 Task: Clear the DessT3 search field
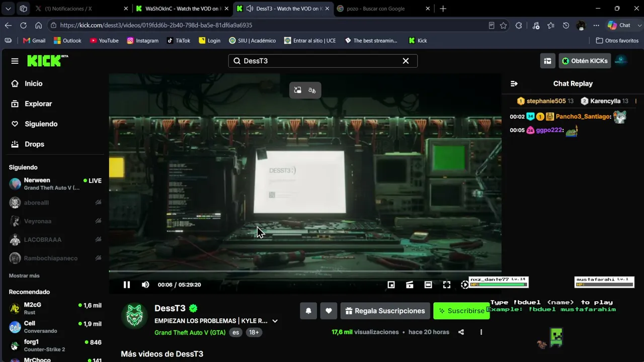click(406, 61)
